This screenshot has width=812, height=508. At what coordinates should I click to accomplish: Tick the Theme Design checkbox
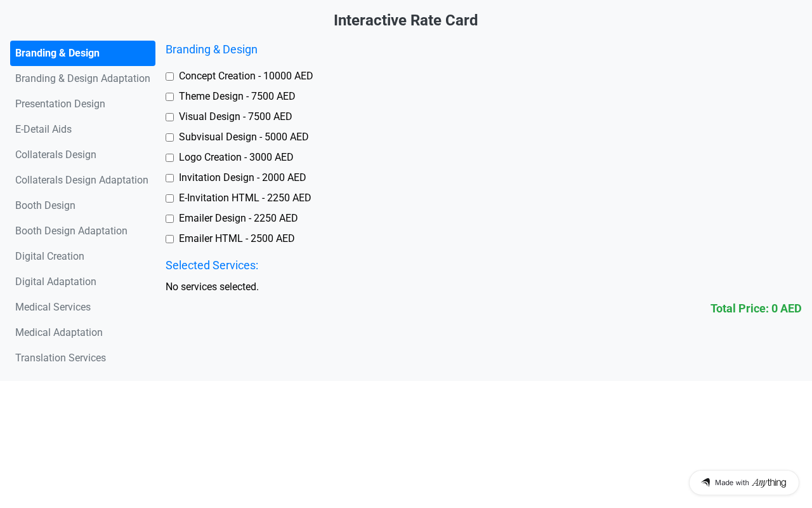(x=169, y=97)
